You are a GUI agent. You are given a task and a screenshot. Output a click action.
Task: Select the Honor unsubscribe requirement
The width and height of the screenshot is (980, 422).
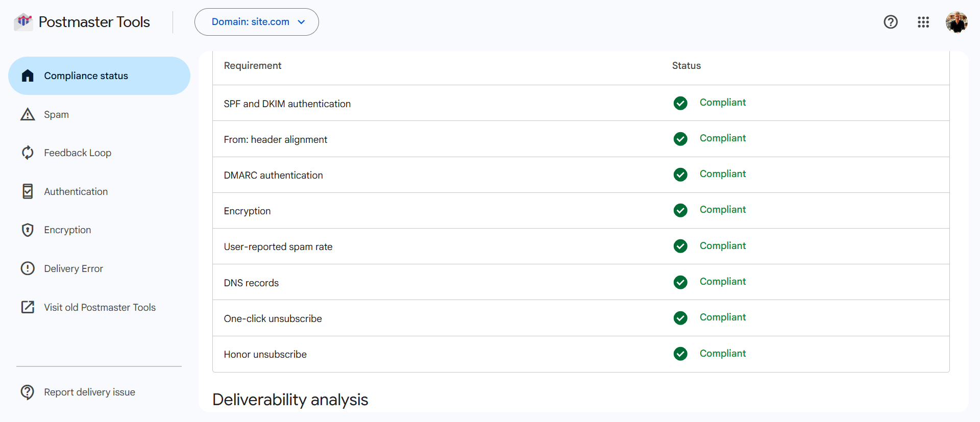(581, 354)
